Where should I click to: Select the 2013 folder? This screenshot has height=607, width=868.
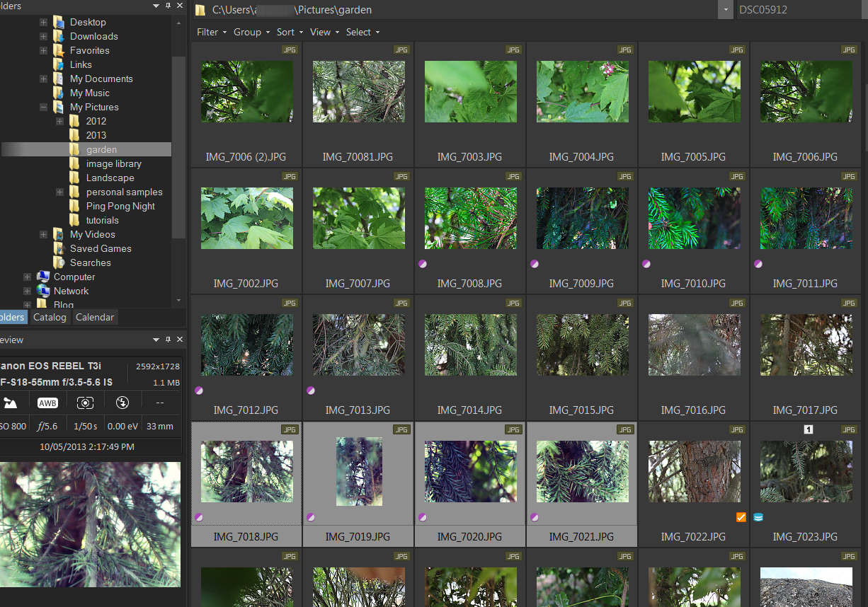pyautogui.click(x=96, y=135)
